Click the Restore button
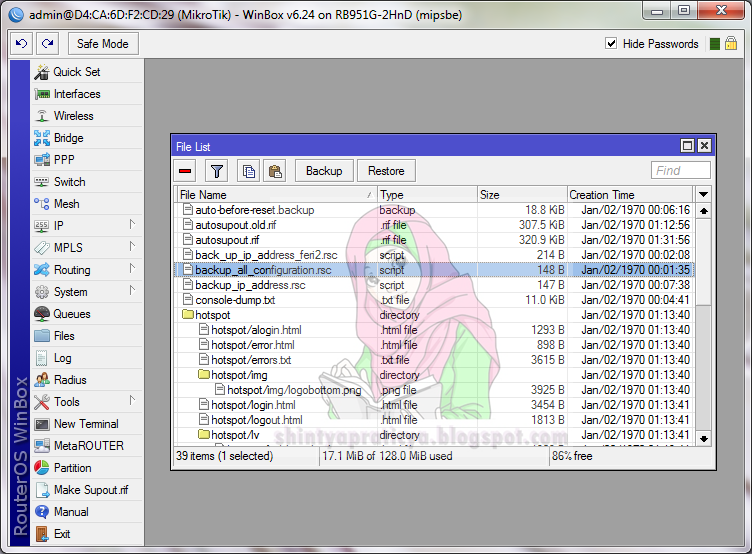Screen dimensions: 752x554 click(386, 171)
